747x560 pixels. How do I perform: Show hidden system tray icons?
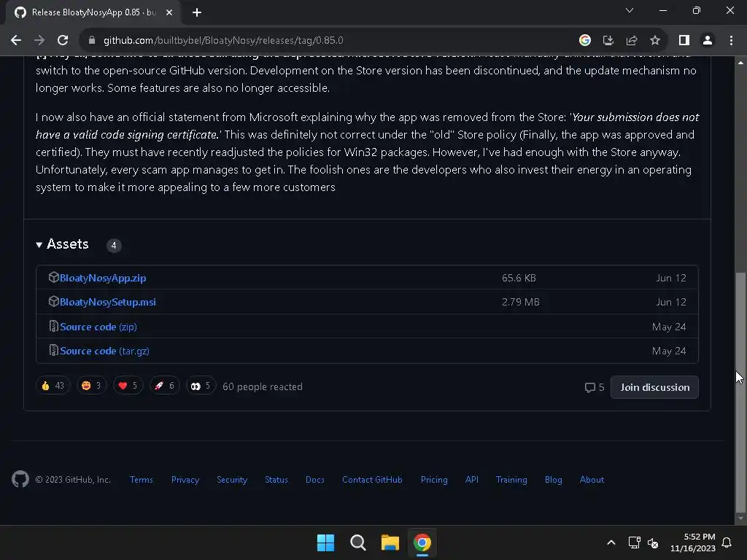pyautogui.click(x=611, y=542)
